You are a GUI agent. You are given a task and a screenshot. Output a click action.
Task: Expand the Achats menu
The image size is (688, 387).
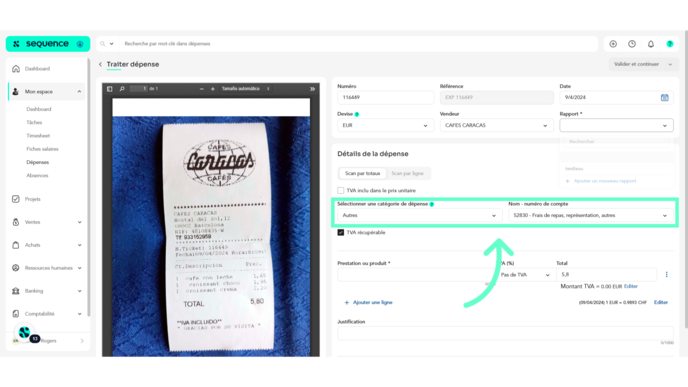click(x=79, y=245)
